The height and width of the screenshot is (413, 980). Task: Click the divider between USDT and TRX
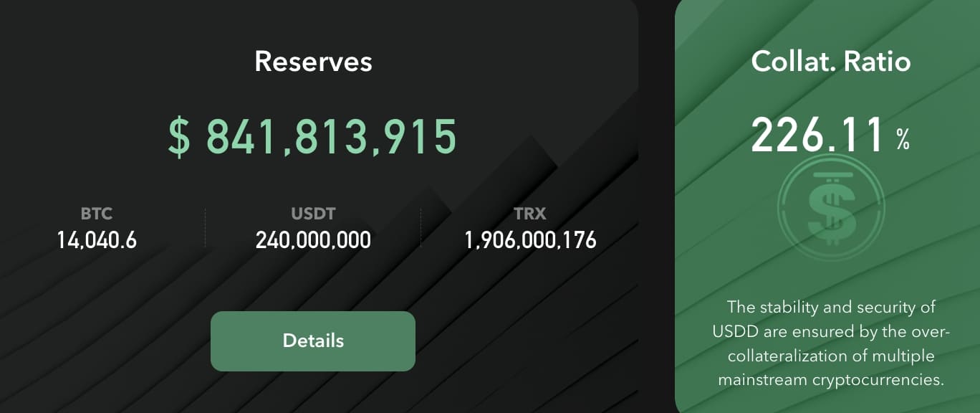(x=421, y=228)
